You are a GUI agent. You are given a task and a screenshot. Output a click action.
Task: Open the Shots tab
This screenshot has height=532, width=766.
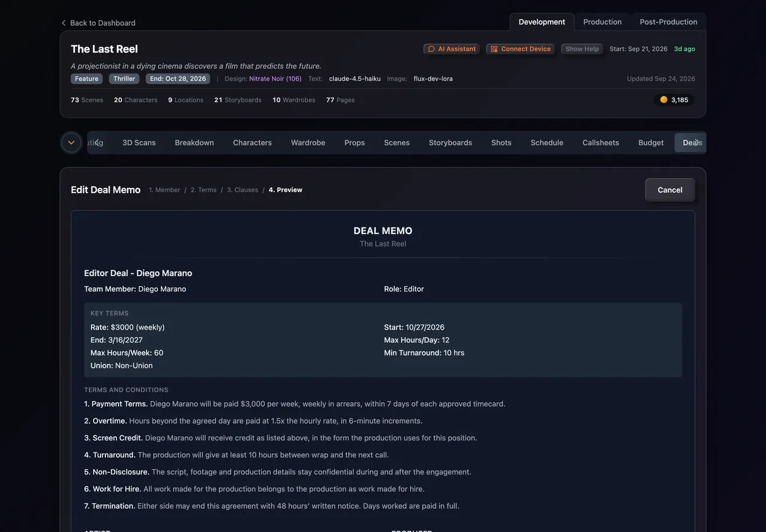click(x=501, y=142)
